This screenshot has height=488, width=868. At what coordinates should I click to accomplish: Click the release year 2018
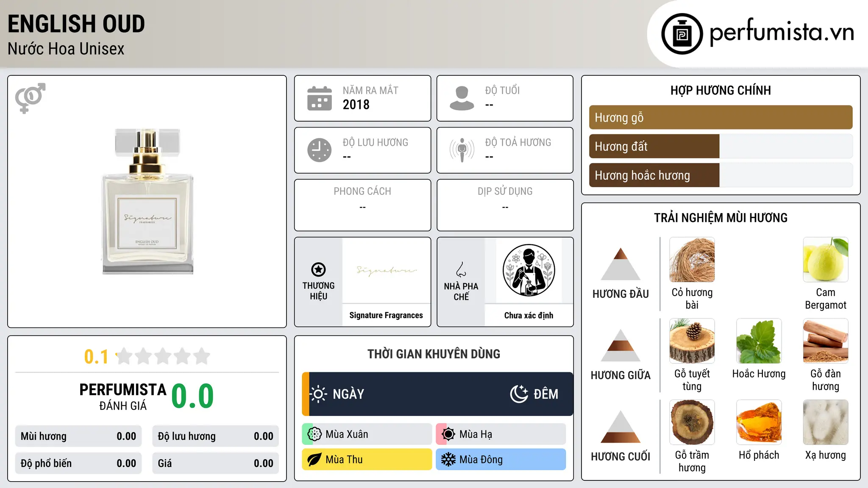point(356,105)
